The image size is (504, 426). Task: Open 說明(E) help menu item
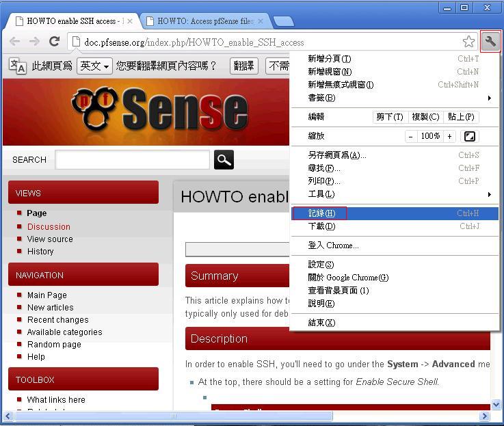pos(395,304)
